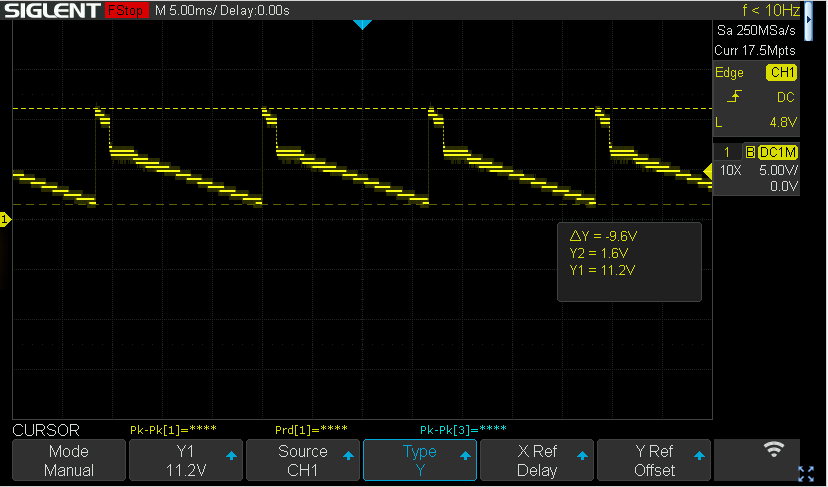Click the 5.00V/ vertical scale value
Image resolution: width=828 pixels, height=487 pixels.
[778, 171]
